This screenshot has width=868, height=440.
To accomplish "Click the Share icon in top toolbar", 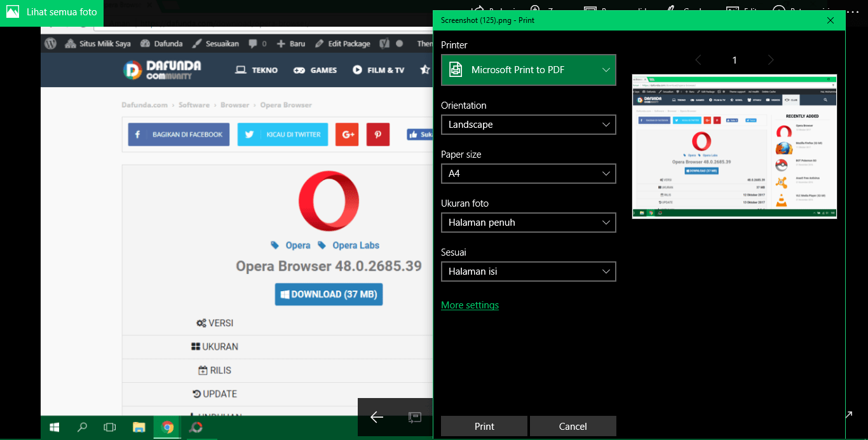I will (x=478, y=9).
